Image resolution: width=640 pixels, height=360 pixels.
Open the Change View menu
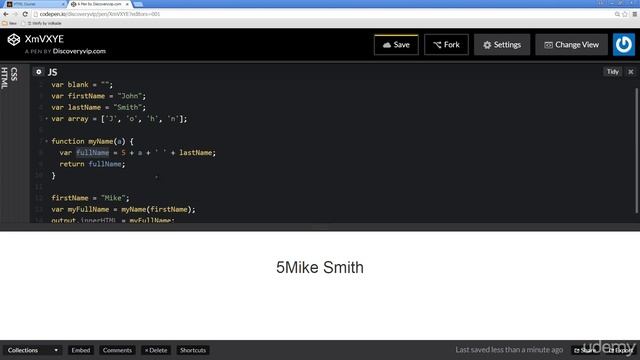tap(571, 44)
